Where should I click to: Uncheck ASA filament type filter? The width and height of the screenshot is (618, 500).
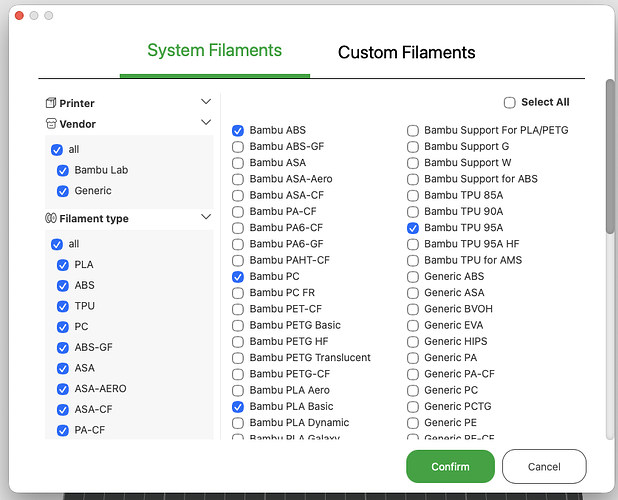pos(63,368)
